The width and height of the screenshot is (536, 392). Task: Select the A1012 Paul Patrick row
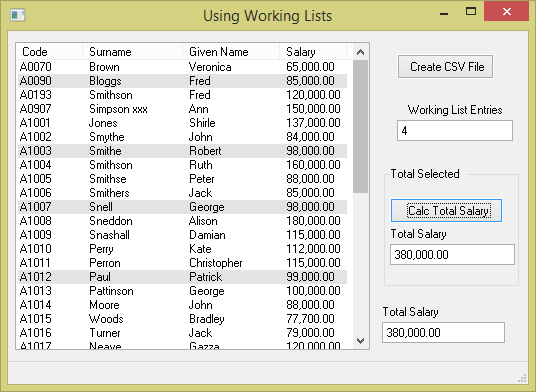pos(183,277)
